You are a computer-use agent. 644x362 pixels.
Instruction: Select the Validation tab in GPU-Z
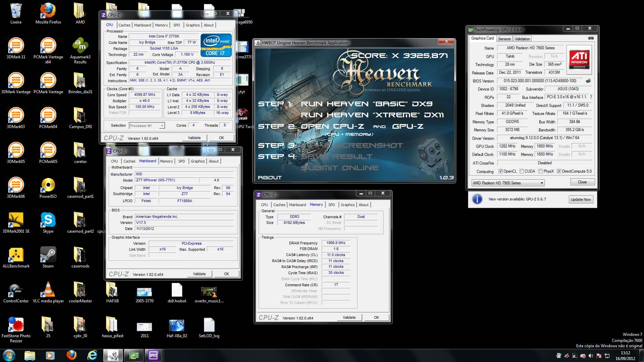coord(522,39)
